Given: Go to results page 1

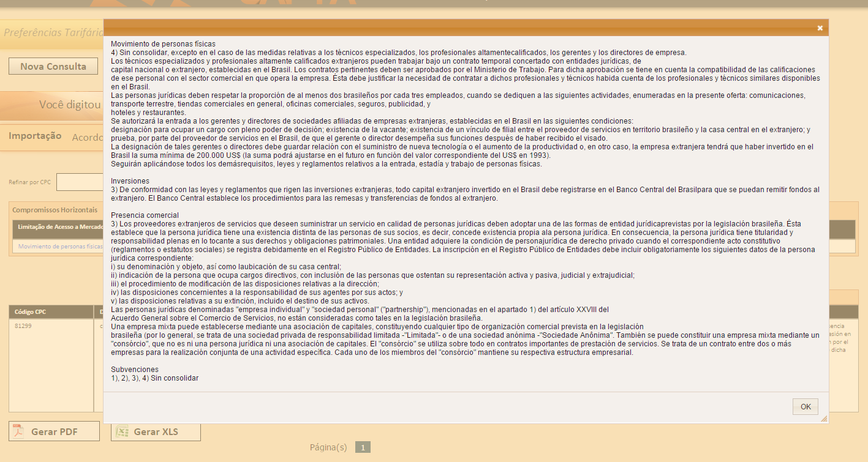Looking at the screenshot, I should coord(363,447).
